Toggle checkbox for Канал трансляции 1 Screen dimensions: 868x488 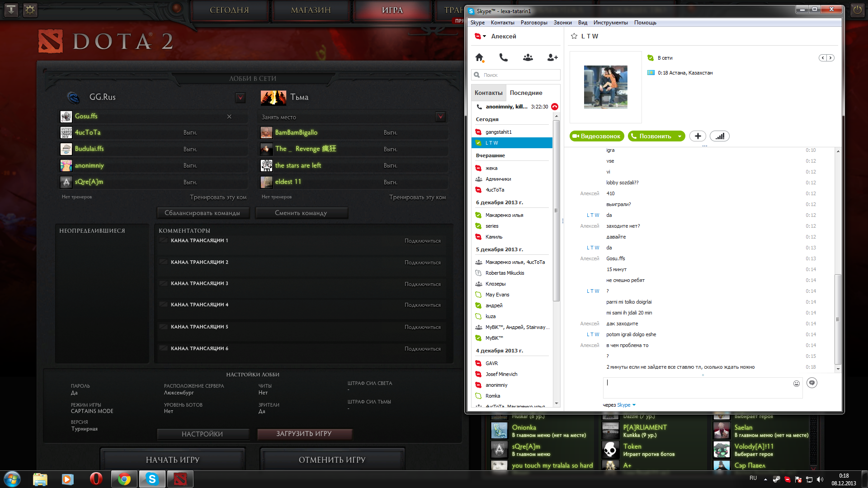[164, 240]
